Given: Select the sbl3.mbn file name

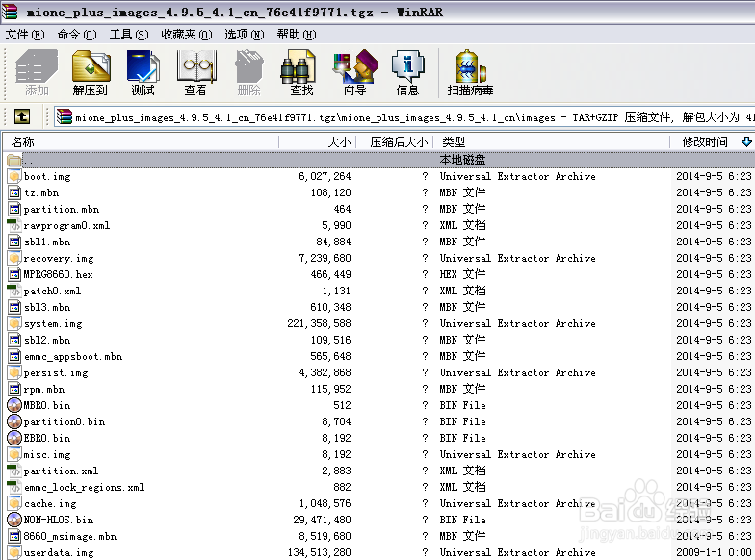Looking at the screenshot, I should [47, 308].
